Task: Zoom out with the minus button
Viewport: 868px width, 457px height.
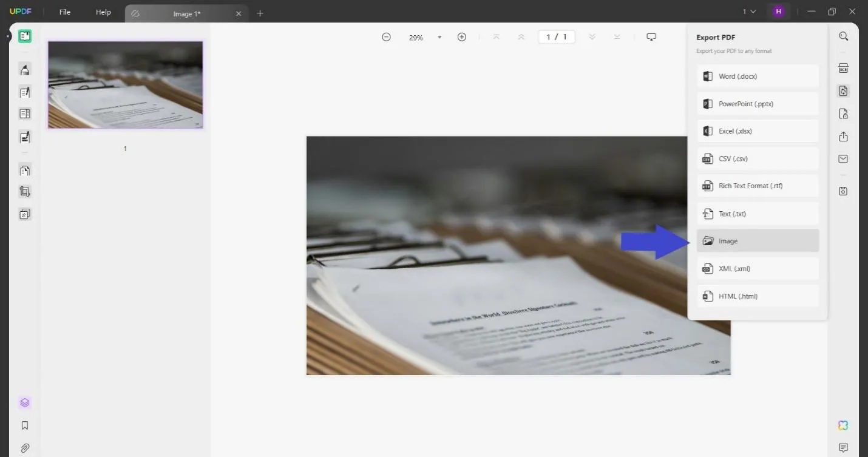Action: point(386,37)
